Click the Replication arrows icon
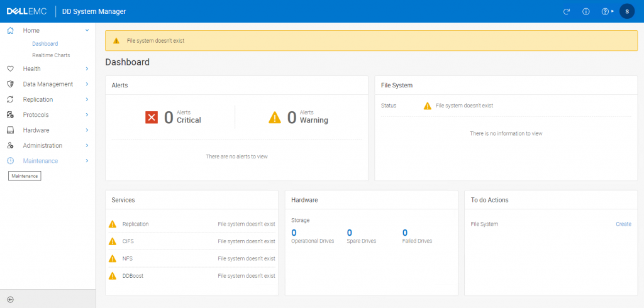Viewport: 644px width, 308px height. 10,99
